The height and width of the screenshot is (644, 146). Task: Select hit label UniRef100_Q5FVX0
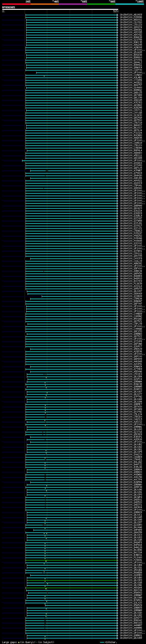tap(131, 268)
